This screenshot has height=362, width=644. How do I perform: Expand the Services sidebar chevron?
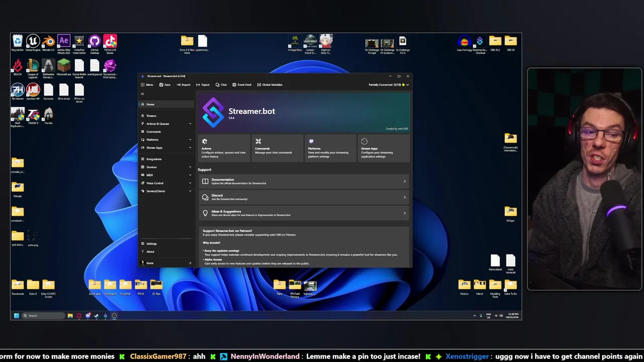[190, 167]
